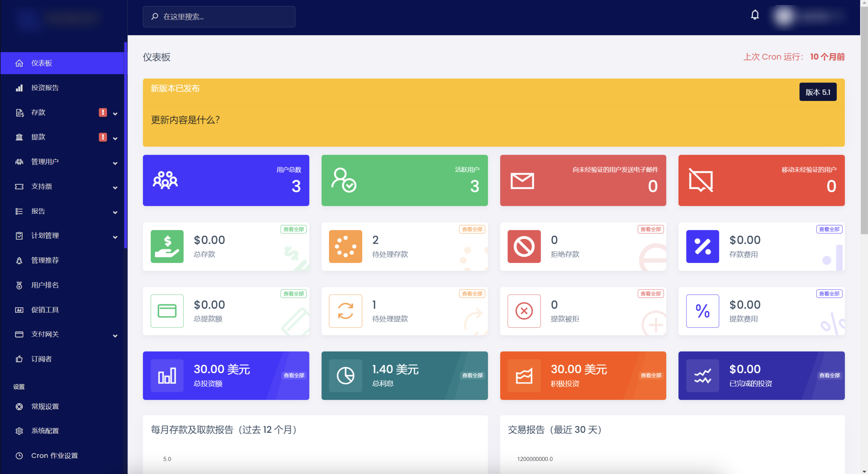Expand the 管理用户 menu

click(115, 163)
